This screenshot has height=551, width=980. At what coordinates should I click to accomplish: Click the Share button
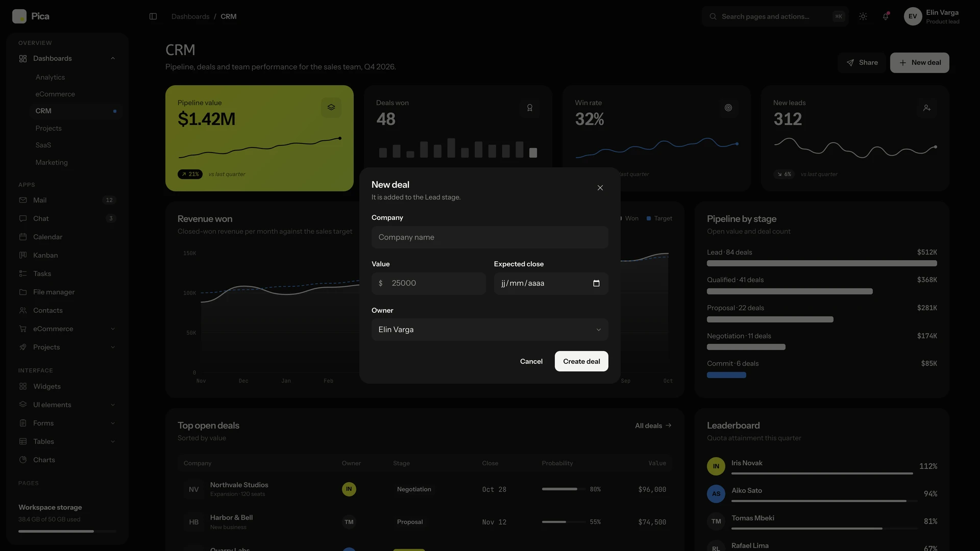click(x=862, y=63)
